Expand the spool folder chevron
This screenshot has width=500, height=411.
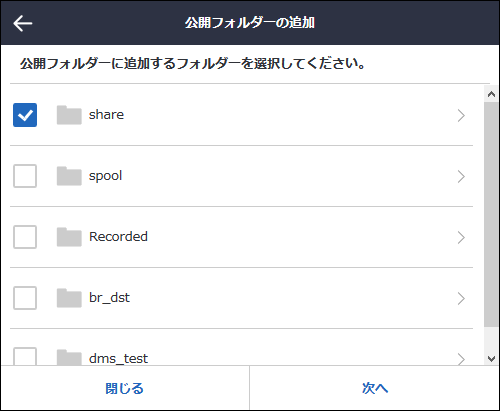click(x=461, y=176)
